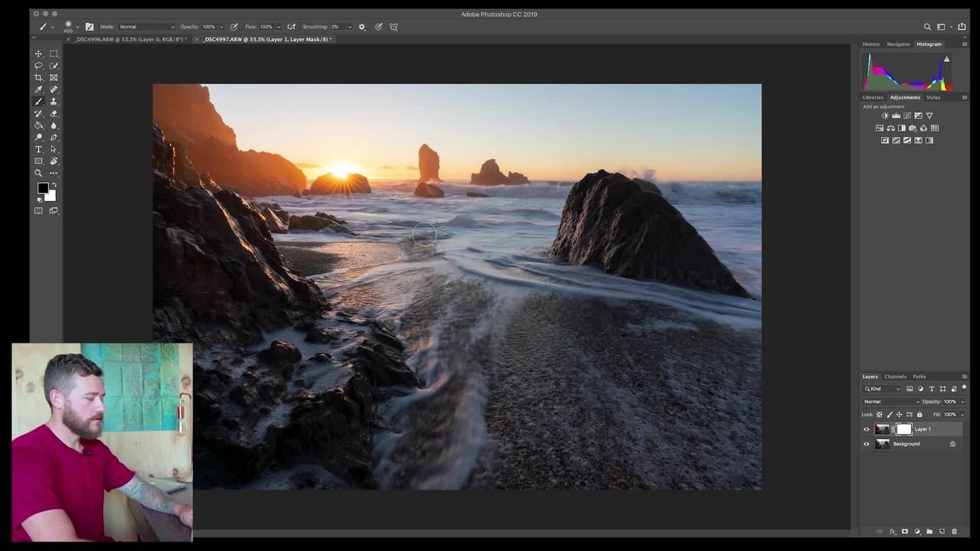
Task: Expand the layer Opacity slider arrow
Action: pyautogui.click(x=962, y=402)
